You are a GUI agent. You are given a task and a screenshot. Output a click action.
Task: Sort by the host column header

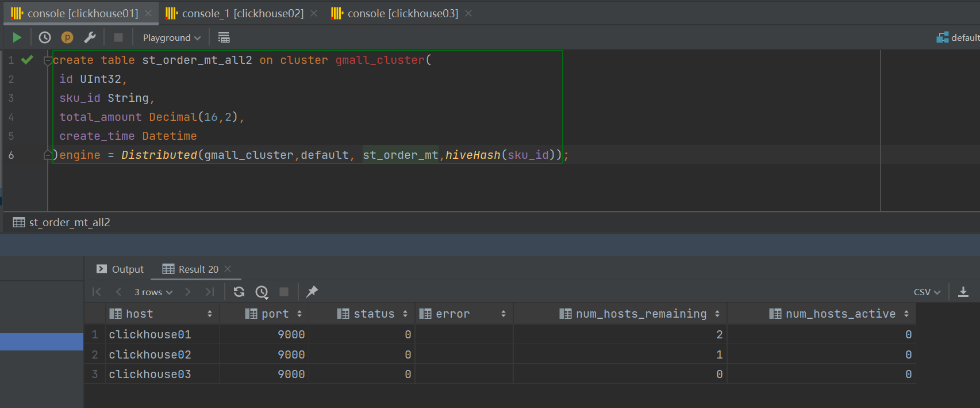coord(140,314)
